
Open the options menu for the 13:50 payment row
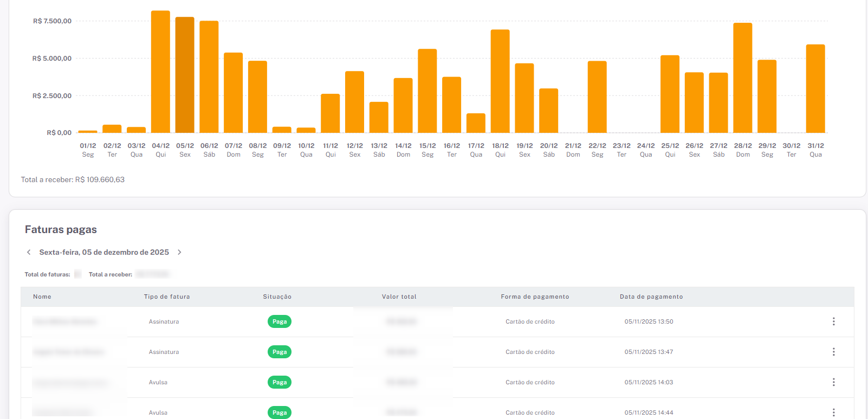pos(833,321)
